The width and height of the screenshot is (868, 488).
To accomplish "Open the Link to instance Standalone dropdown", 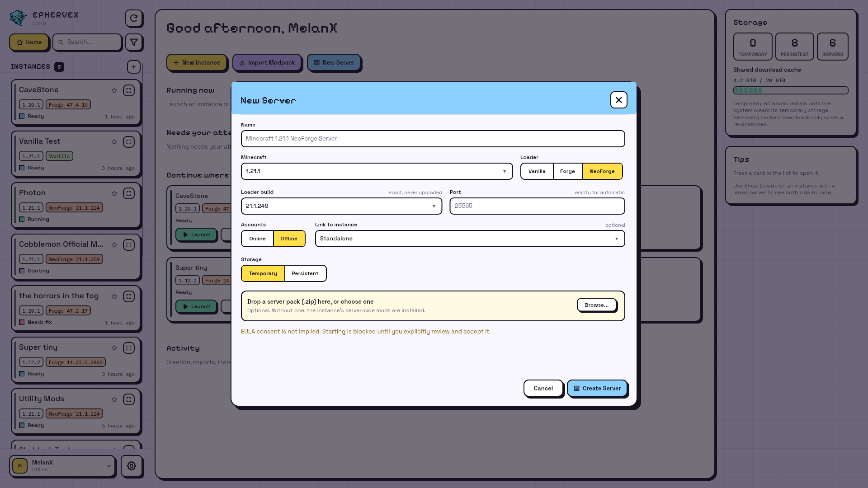I will click(470, 239).
